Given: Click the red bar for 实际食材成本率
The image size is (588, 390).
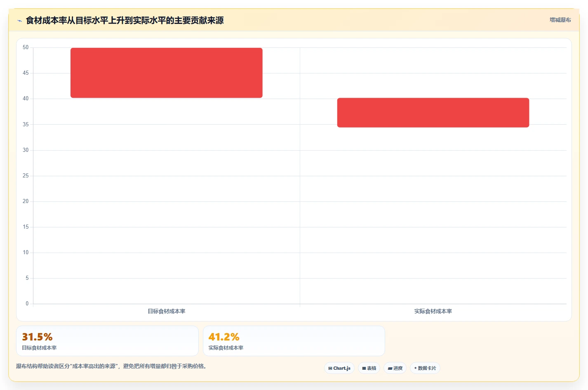Looking at the screenshot, I should coord(433,113).
